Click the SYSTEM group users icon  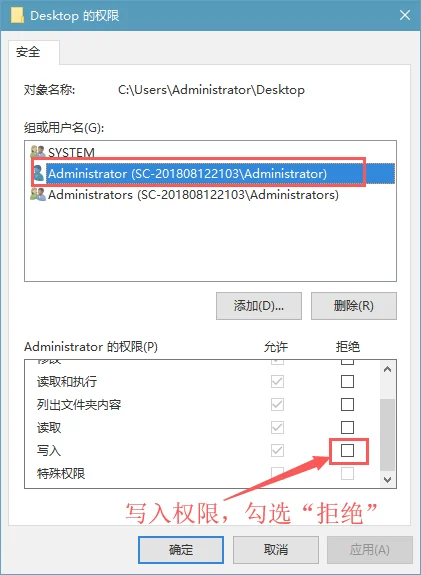[x=38, y=151]
